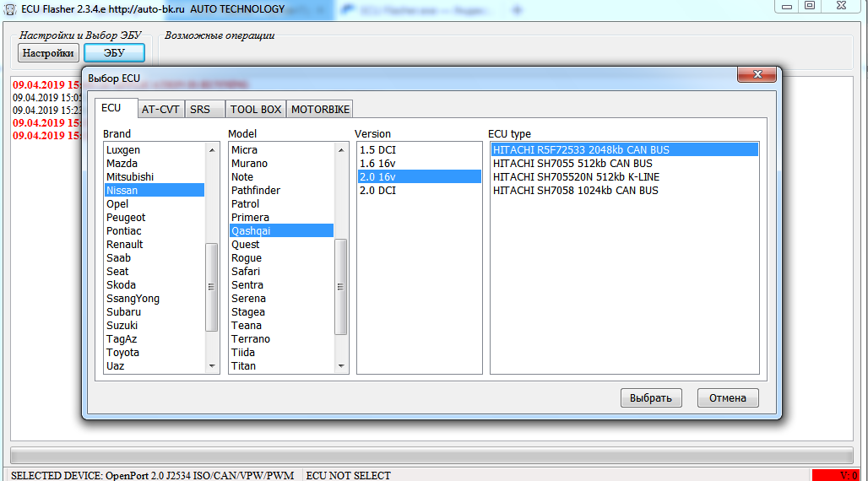Select Mazda in Brand list

[154, 163]
